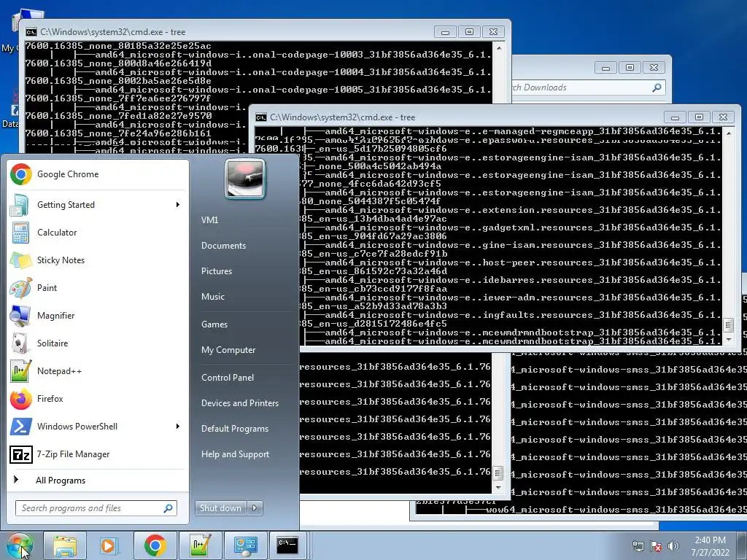The width and height of the screenshot is (747, 560).
Task: Open VM1 user folder link
Action: 209,220
